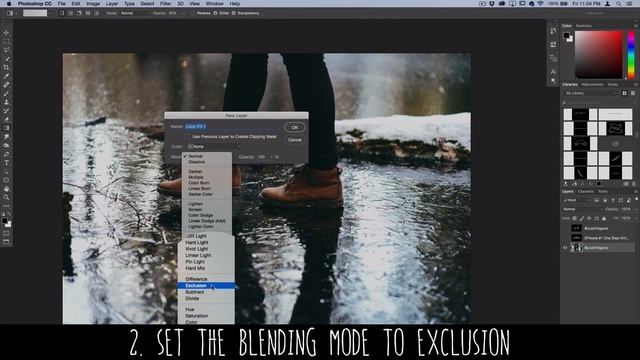
Task: Open the Window menu
Action: tap(214, 4)
